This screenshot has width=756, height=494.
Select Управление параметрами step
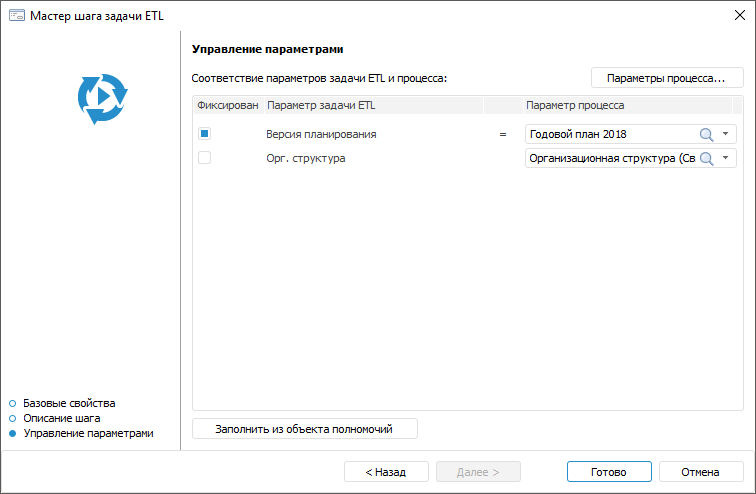pos(88,433)
